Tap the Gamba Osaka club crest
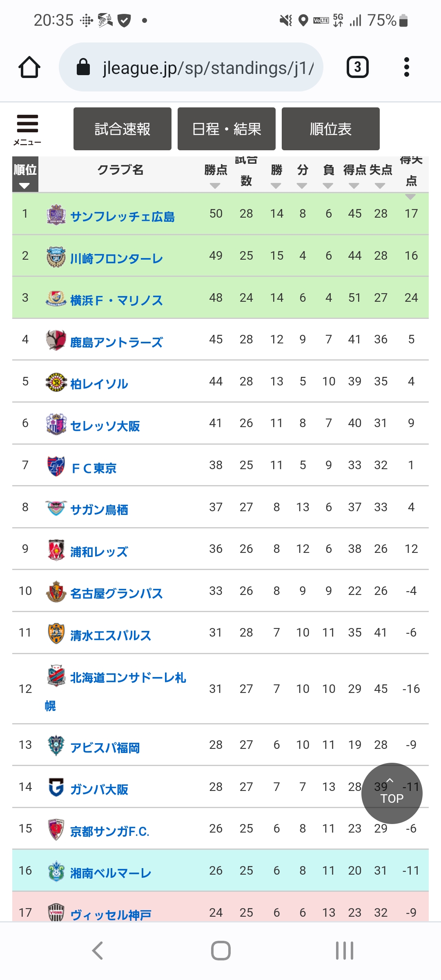441x980 pixels. (x=56, y=787)
